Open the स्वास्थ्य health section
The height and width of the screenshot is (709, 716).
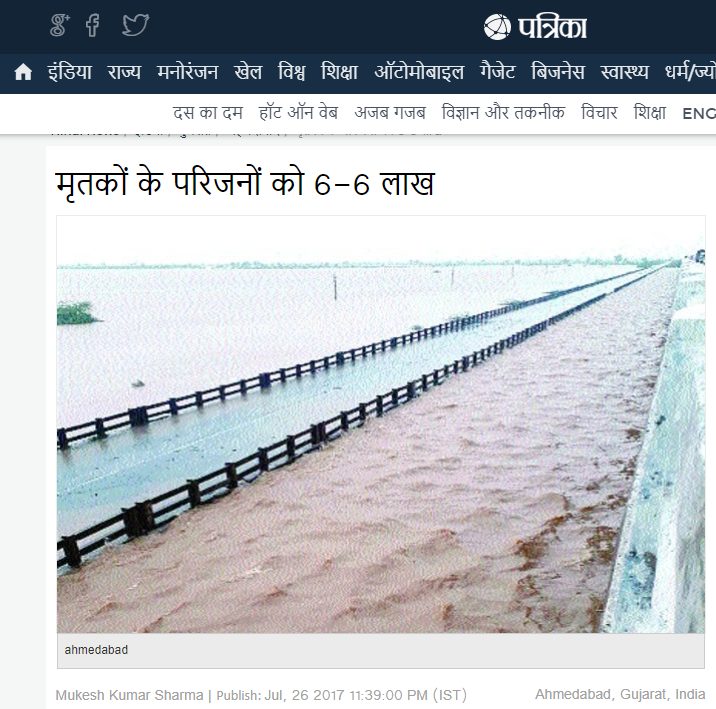tap(624, 72)
